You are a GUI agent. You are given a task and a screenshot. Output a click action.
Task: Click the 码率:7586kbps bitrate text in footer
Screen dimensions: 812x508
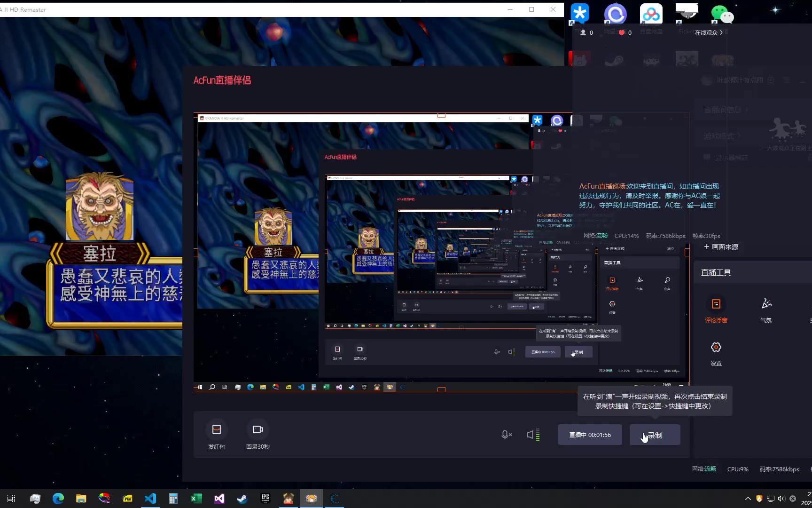pos(779,469)
